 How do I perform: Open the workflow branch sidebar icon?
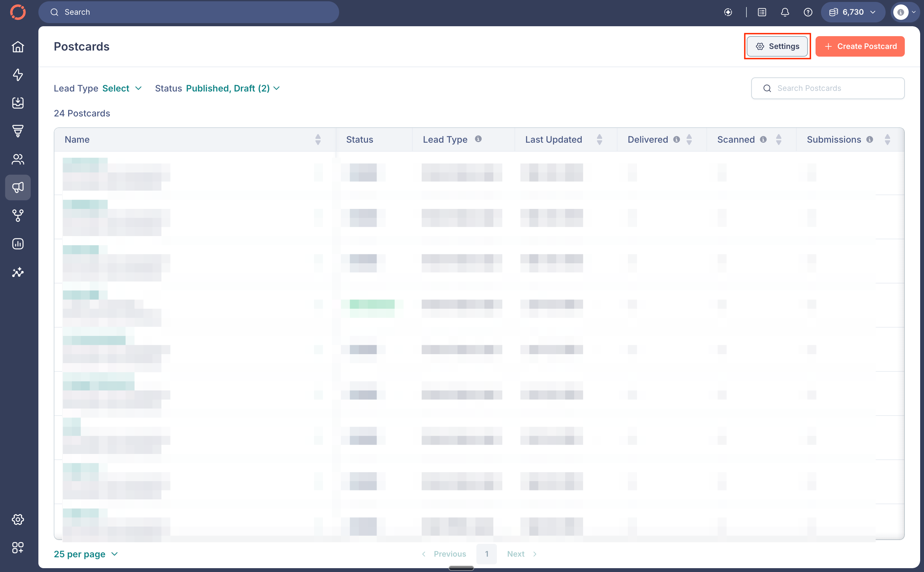click(x=18, y=216)
